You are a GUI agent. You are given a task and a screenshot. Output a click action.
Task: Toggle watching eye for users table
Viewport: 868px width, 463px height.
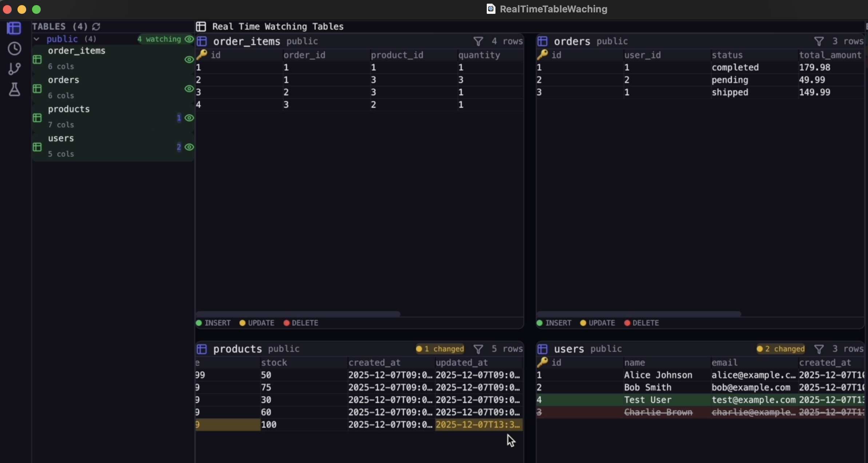[x=189, y=147]
